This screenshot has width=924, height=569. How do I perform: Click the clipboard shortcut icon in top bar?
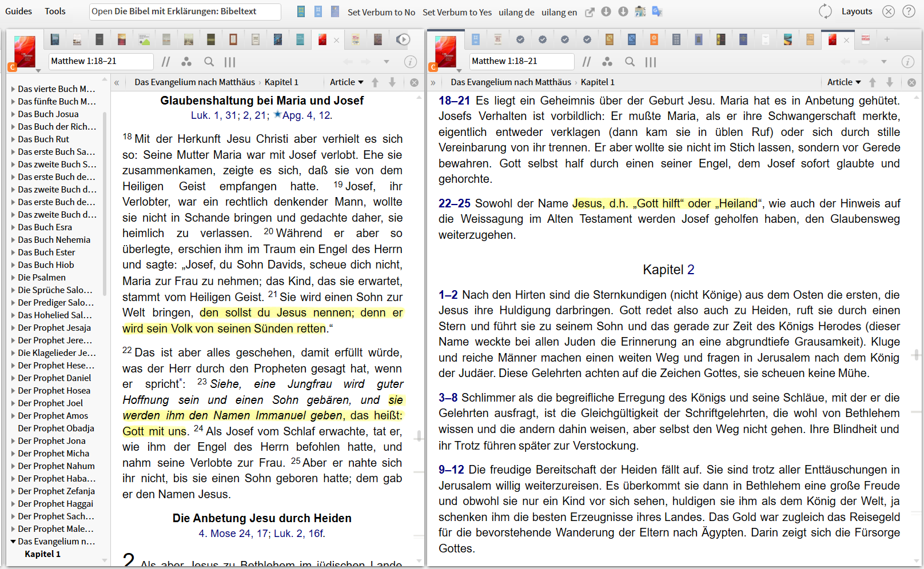pos(640,11)
